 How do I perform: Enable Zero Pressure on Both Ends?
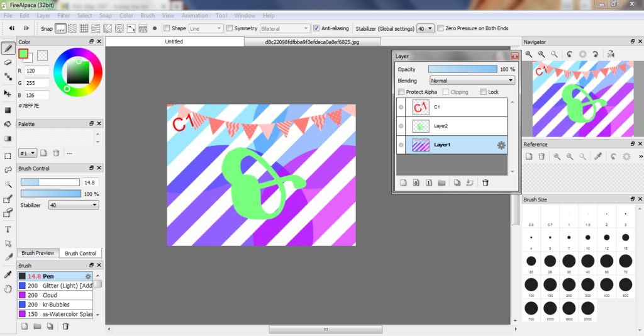pos(440,28)
